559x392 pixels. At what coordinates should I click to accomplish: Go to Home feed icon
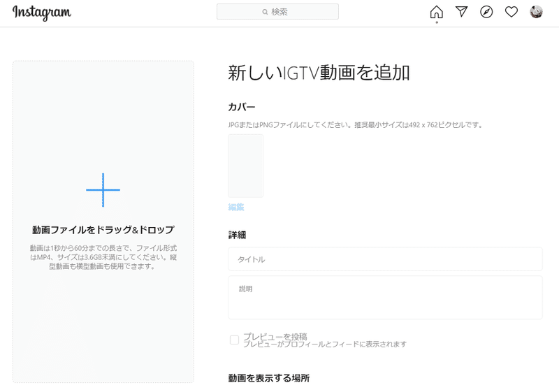coord(436,12)
